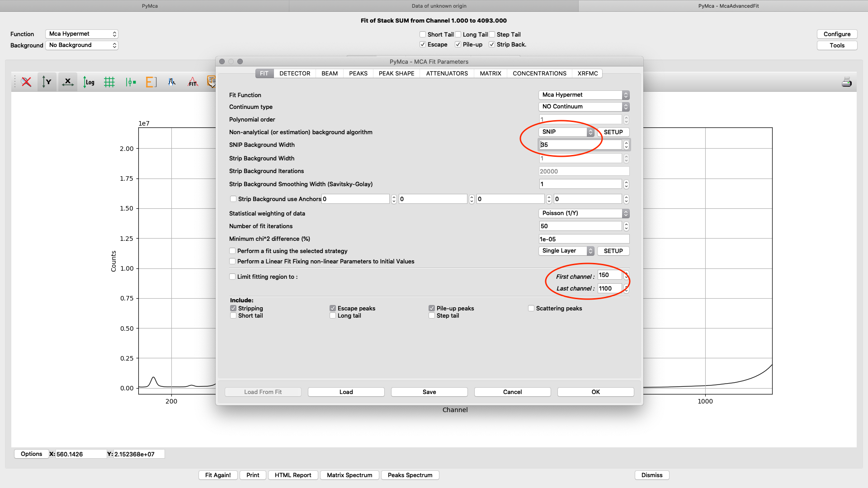Click HTML Report button
The width and height of the screenshot is (868, 488).
pos(293,475)
